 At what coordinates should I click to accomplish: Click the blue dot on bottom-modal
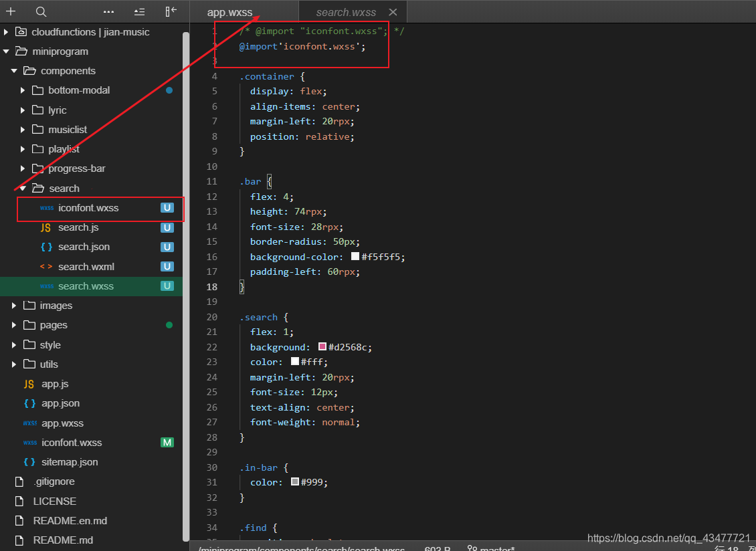coord(169,90)
